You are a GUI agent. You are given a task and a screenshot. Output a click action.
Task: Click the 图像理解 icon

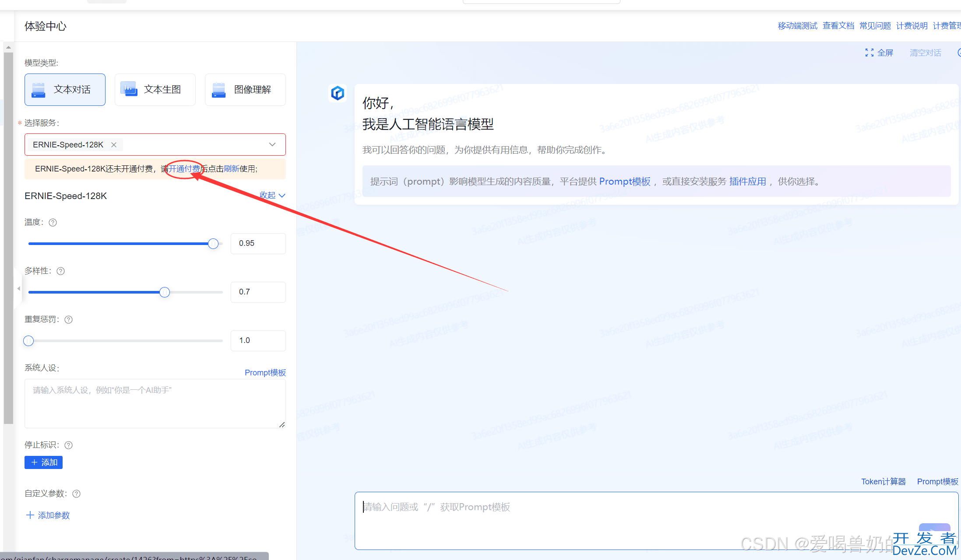click(x=218, y=90)
